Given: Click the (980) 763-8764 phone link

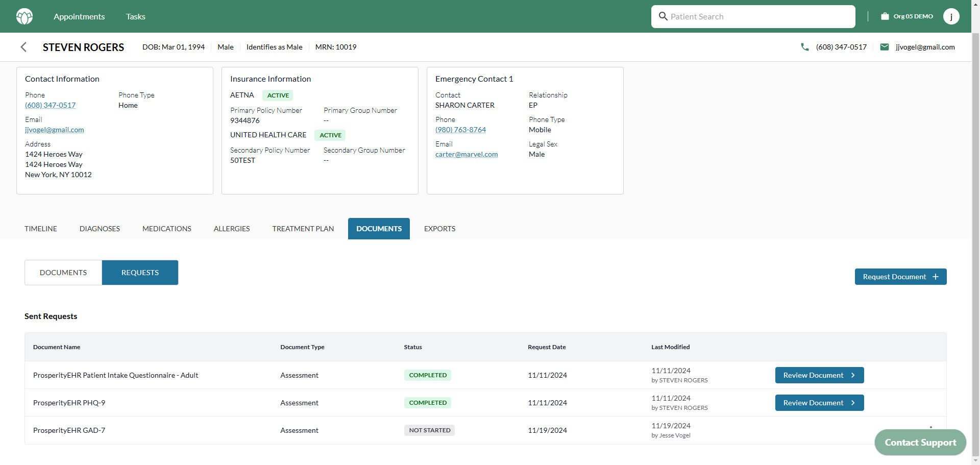Looking at the screenshot, I should point(460,129).
